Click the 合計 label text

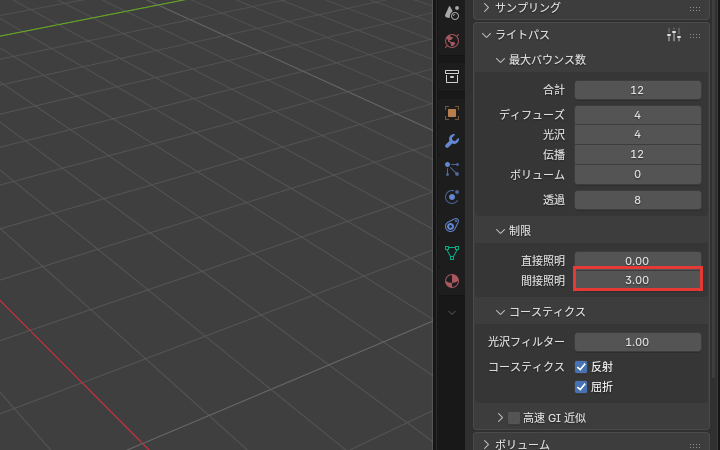click(x=554, y=90)
